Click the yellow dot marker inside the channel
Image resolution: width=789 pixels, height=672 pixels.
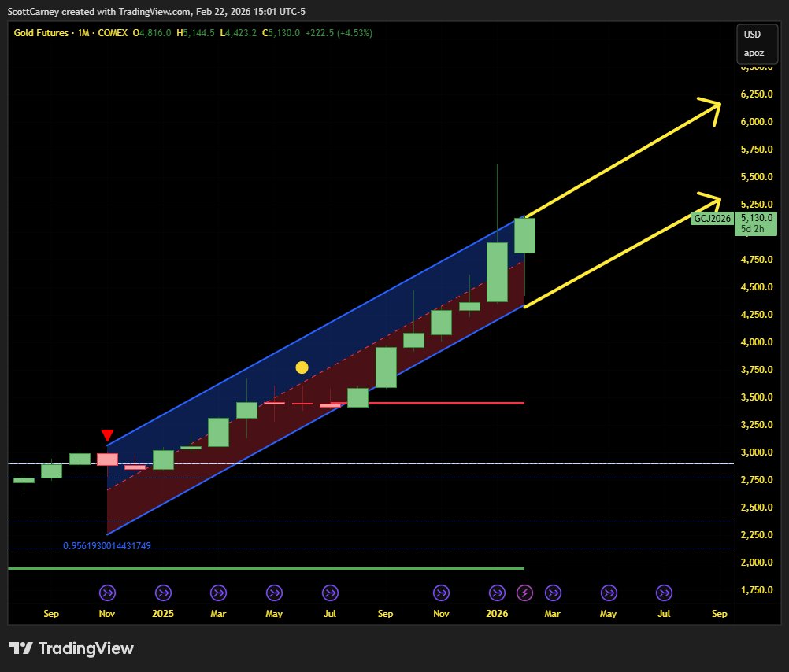[302, 367]
